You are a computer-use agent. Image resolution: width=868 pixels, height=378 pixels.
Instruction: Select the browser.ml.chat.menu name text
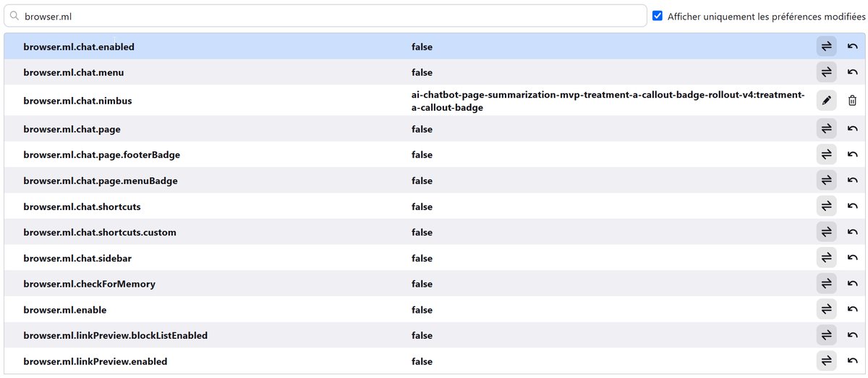[x=74, y=72]
